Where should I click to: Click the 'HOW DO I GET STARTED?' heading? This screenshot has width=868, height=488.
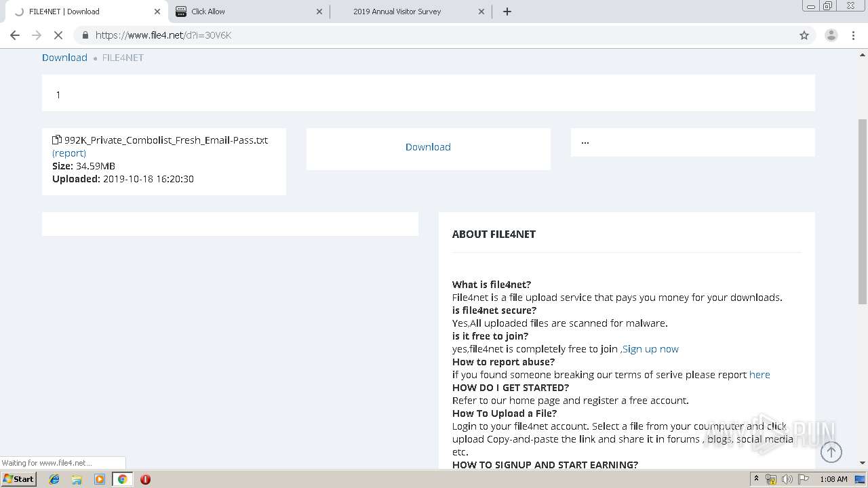511,388
